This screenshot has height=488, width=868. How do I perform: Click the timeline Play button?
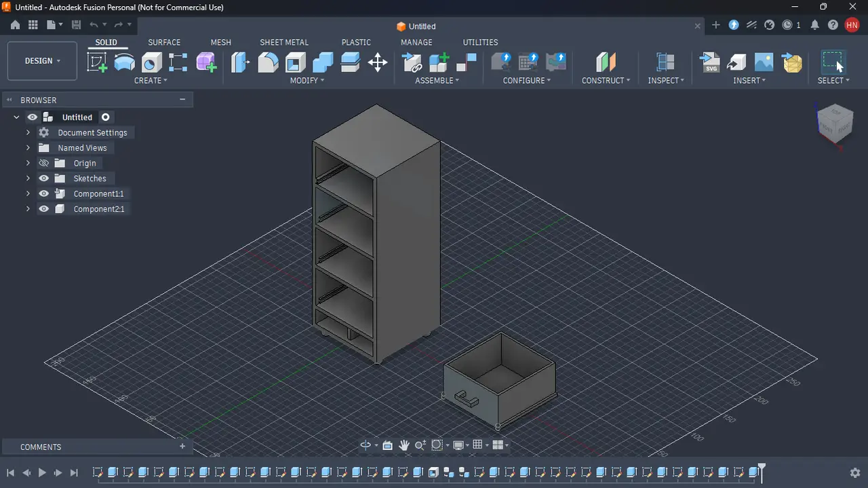click(x=42, y=472)
